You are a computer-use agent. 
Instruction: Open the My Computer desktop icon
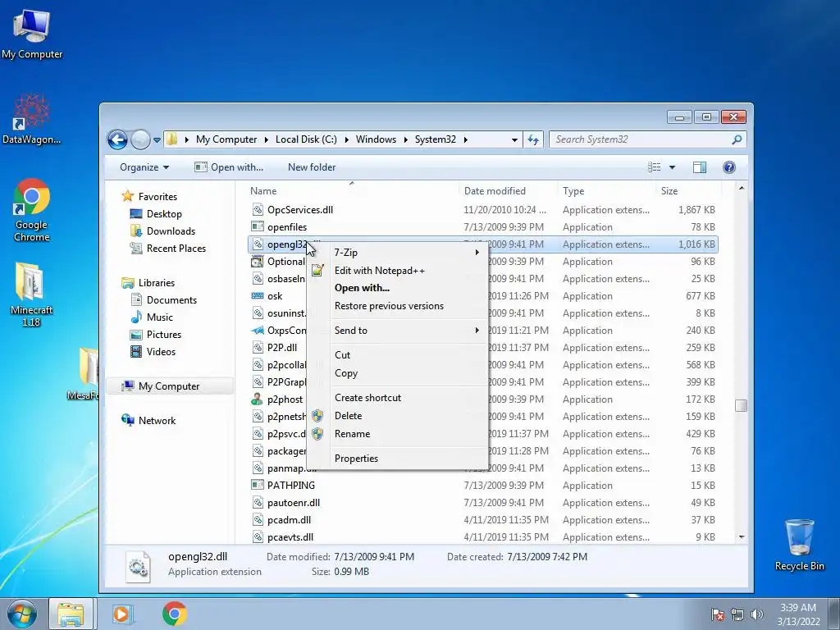[32, 33]
